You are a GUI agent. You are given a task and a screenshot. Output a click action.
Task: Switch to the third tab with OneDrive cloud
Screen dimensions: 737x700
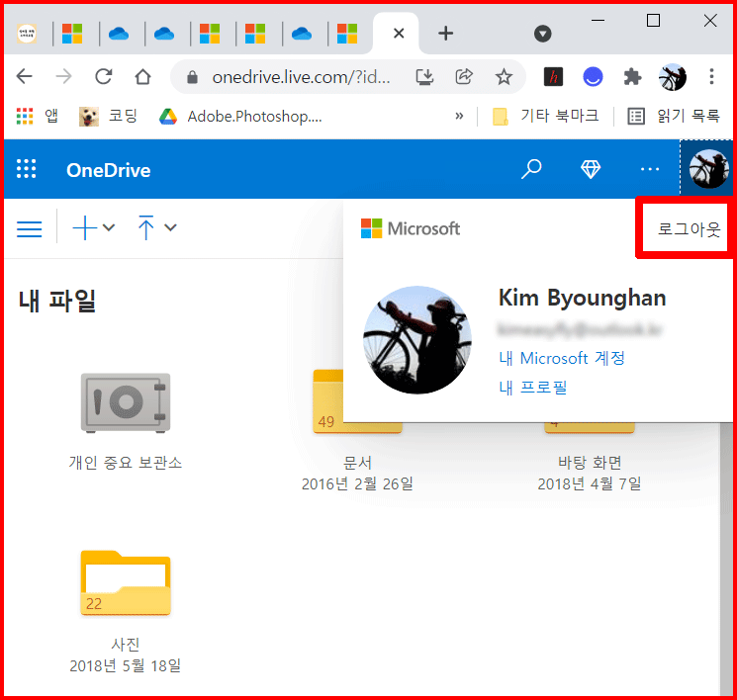(119, 34)
